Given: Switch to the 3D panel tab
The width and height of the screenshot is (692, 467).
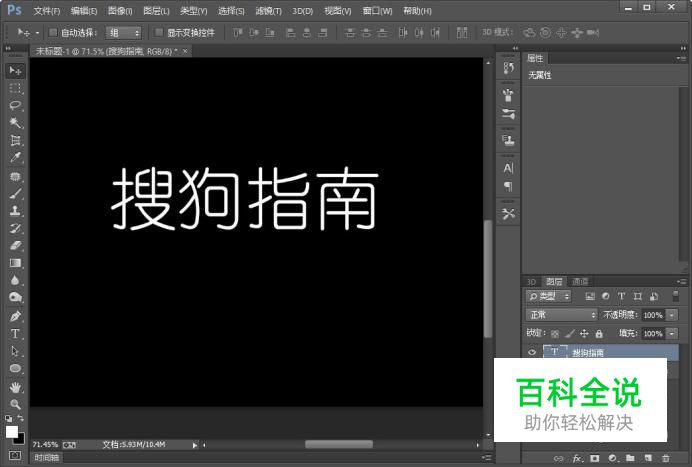Looking at the screenshot, I should pos(531,282).
